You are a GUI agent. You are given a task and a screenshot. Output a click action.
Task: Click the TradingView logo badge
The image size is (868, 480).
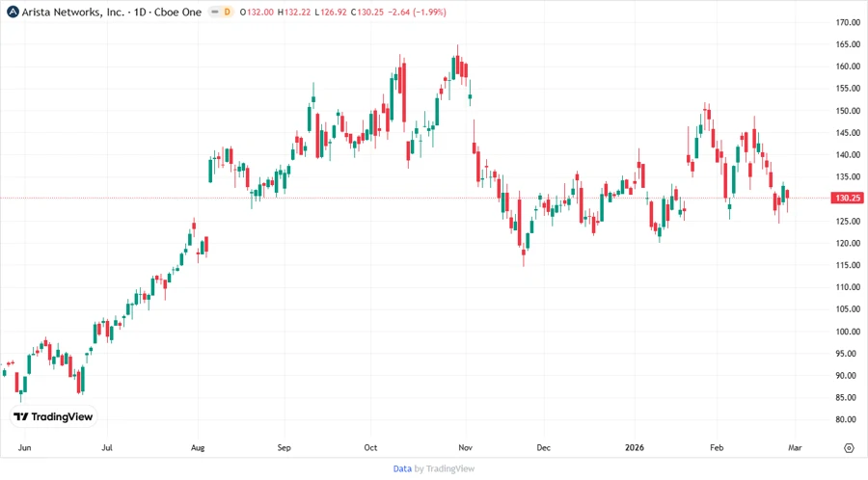pyautogui.click(x=53, y=416)
